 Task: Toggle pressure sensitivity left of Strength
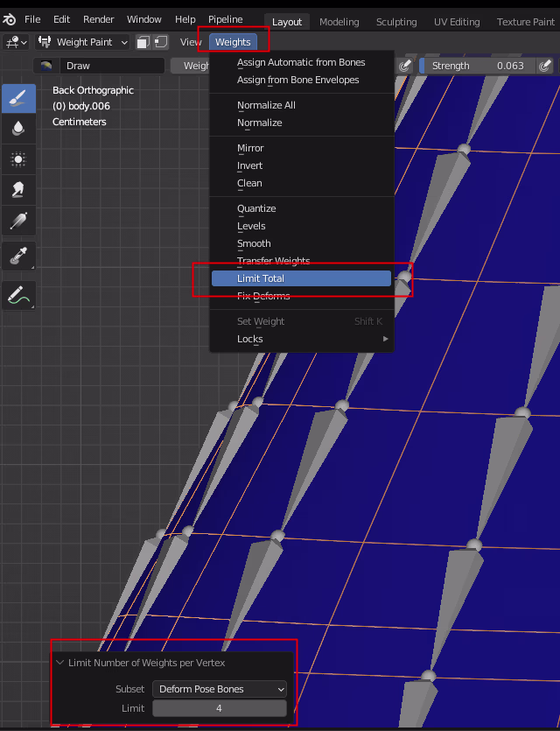click(x=405, y=66)
